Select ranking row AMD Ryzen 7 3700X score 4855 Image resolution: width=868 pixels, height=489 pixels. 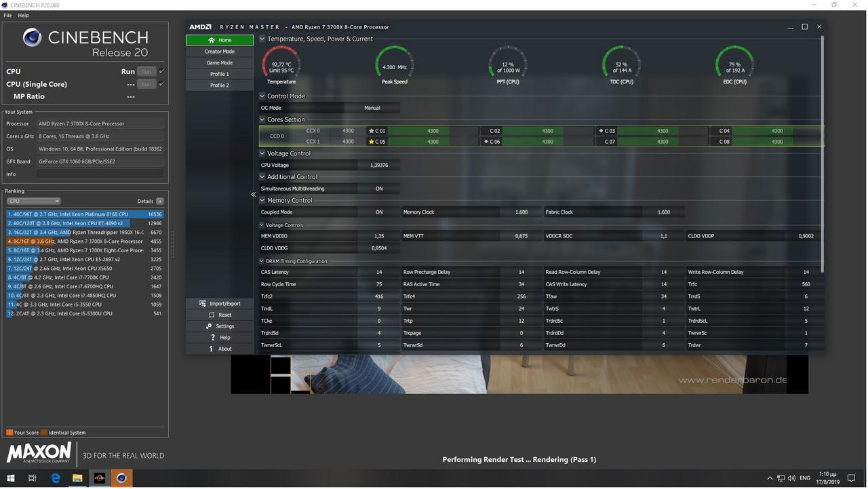[x=85, y=241]
